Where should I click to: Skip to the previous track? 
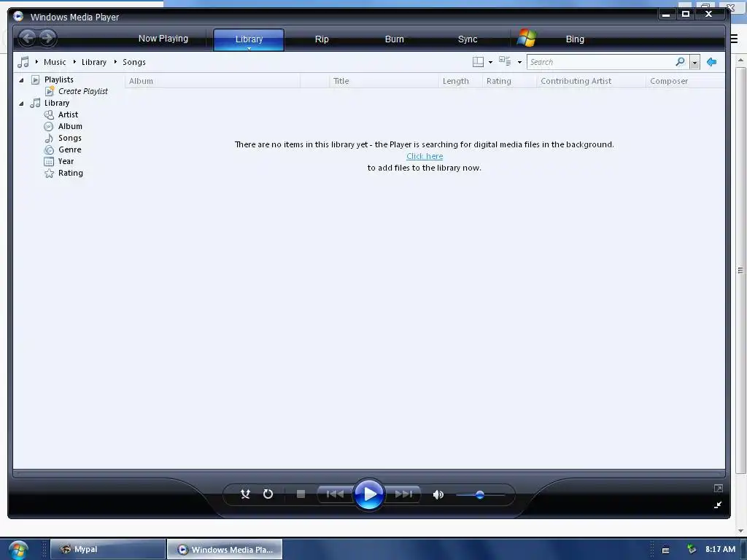(335, 494)
